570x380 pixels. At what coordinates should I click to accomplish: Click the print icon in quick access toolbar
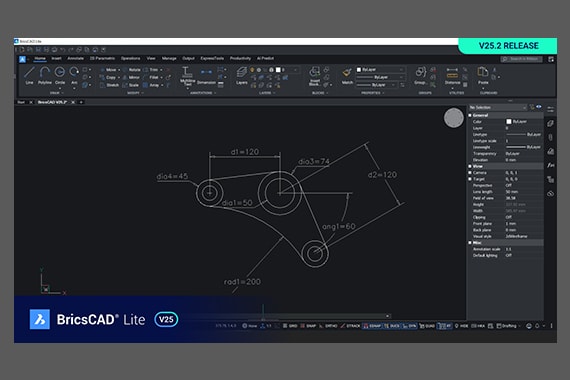pos(54,50)
